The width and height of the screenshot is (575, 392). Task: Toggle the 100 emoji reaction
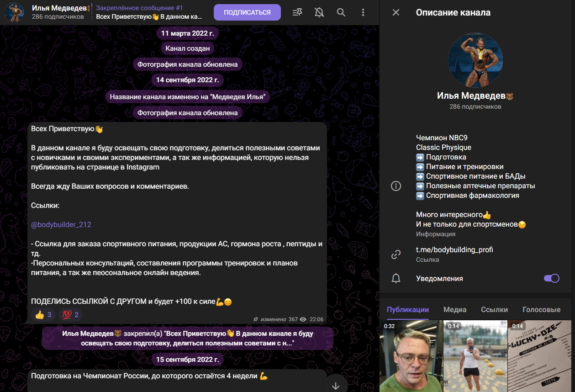click(x=71, y=315)
